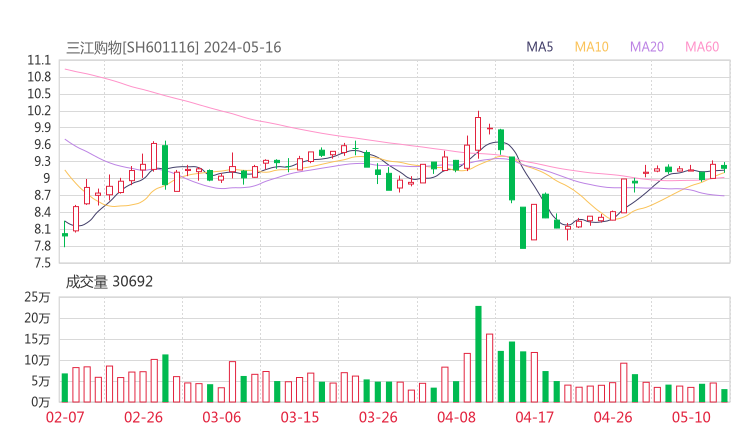
Task: Select the 02-26 date marker
Action: 143,417
